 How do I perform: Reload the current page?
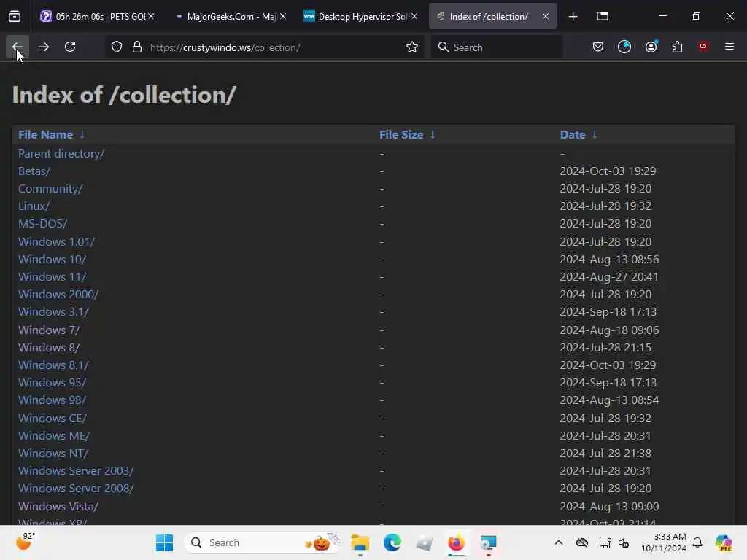click(70, 47)
